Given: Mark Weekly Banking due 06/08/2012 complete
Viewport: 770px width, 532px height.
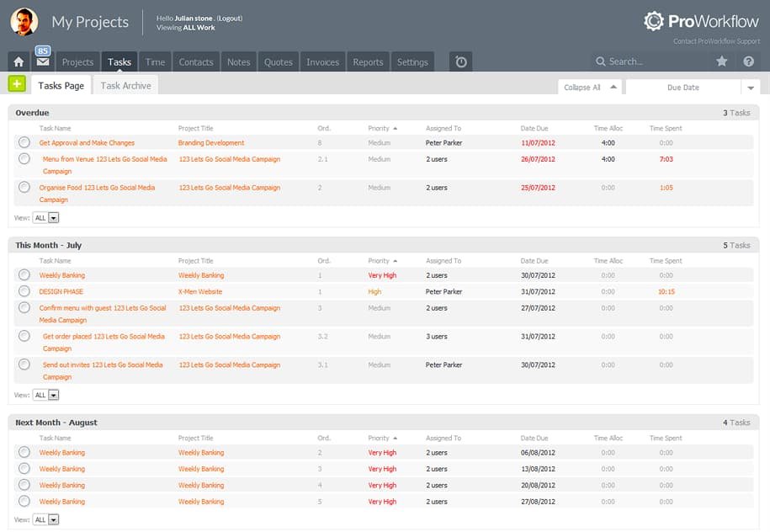Looking at the screenshot, I should [24, 452].
